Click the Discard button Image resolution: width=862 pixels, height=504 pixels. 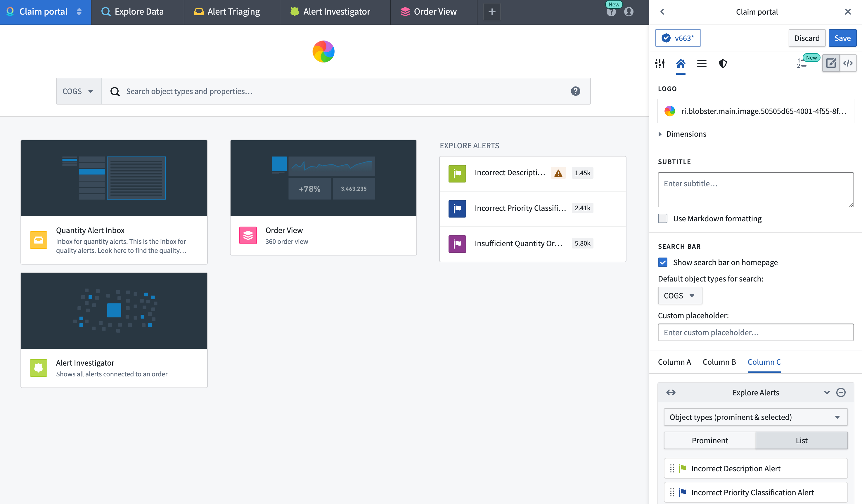pos(807,38)
